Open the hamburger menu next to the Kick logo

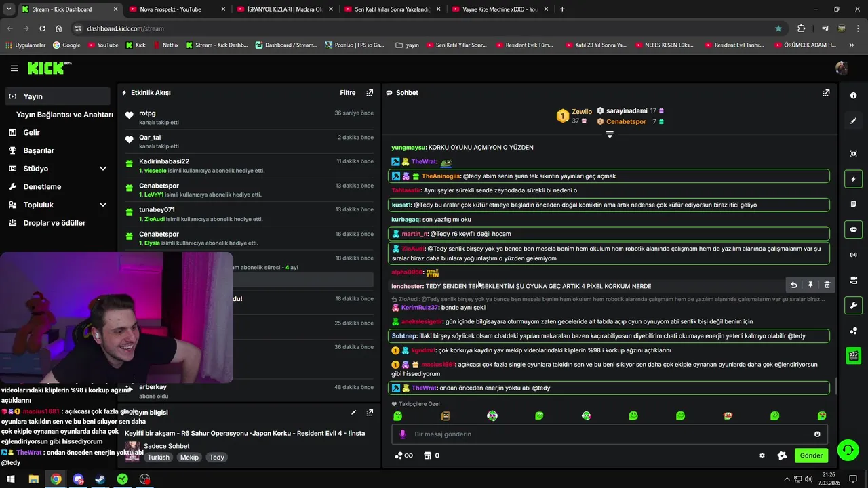(14, 68)
